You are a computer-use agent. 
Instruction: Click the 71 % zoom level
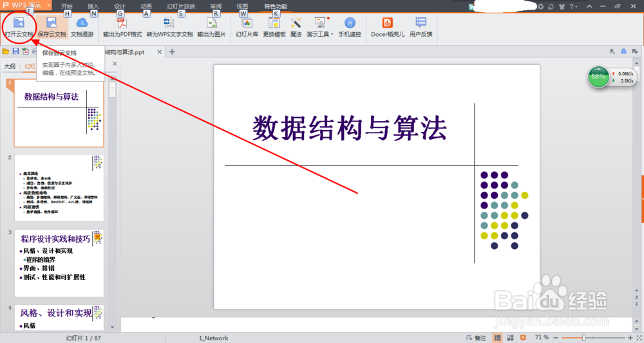click(542, 337)
